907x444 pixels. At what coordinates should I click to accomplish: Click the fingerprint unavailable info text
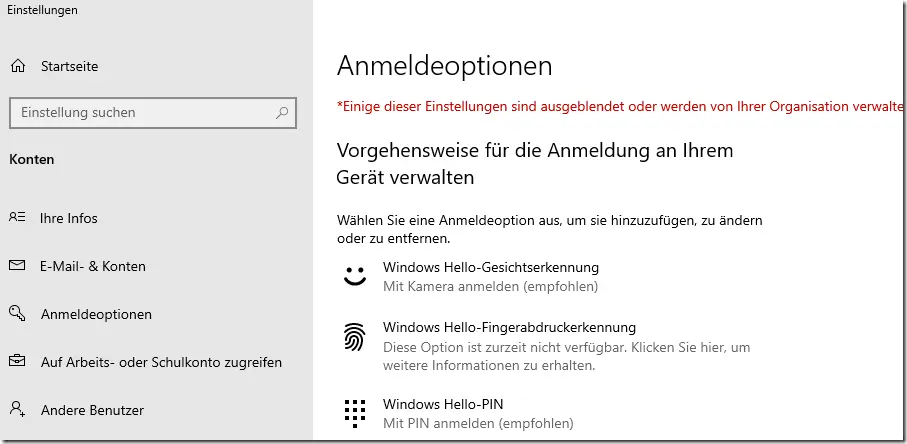pyautogui.click(x=567, y=357)
